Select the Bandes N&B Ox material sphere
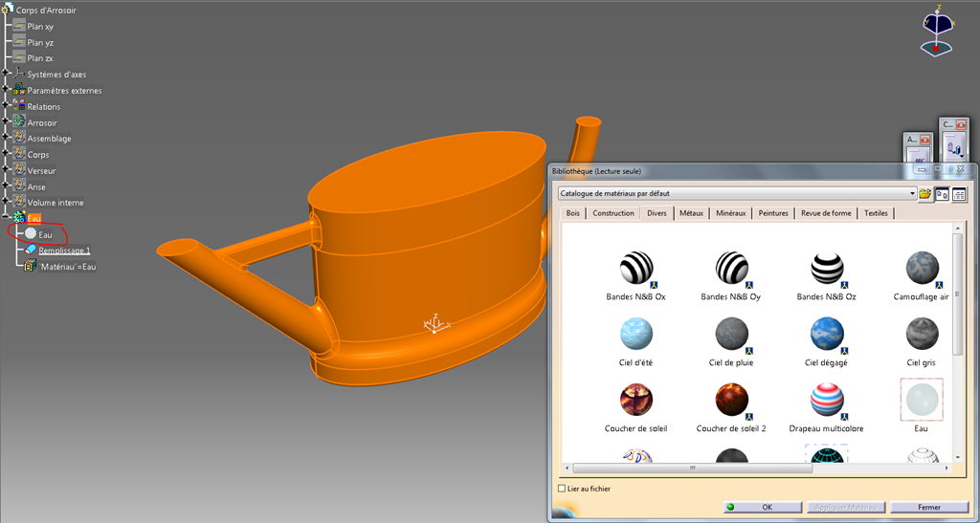980x523 pixels. point(636,268)
